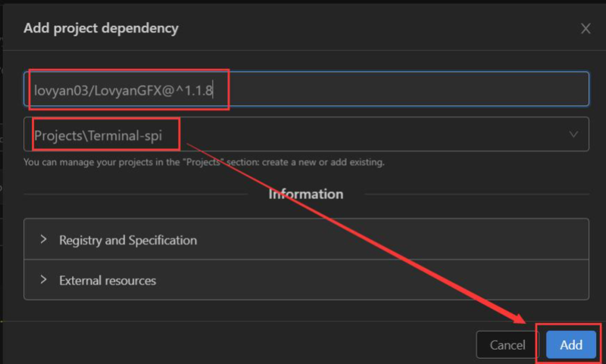Click the "You can manage your projects" hint text
The width and height of the screenshot is (606, 364).
[204, 162]
